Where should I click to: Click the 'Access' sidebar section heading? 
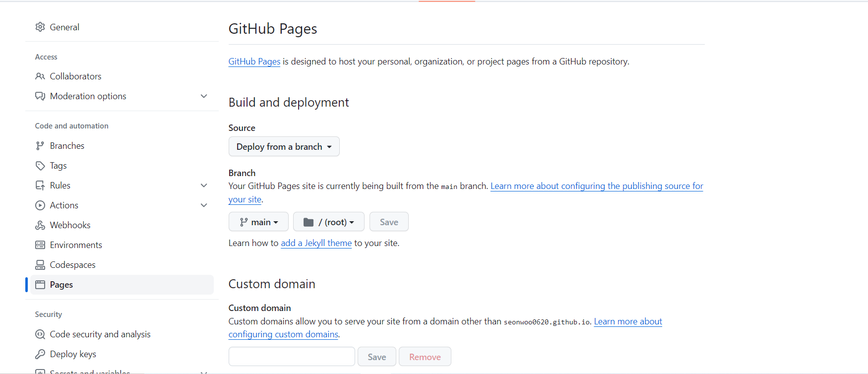pyautogui.click(x=46, y=57)
